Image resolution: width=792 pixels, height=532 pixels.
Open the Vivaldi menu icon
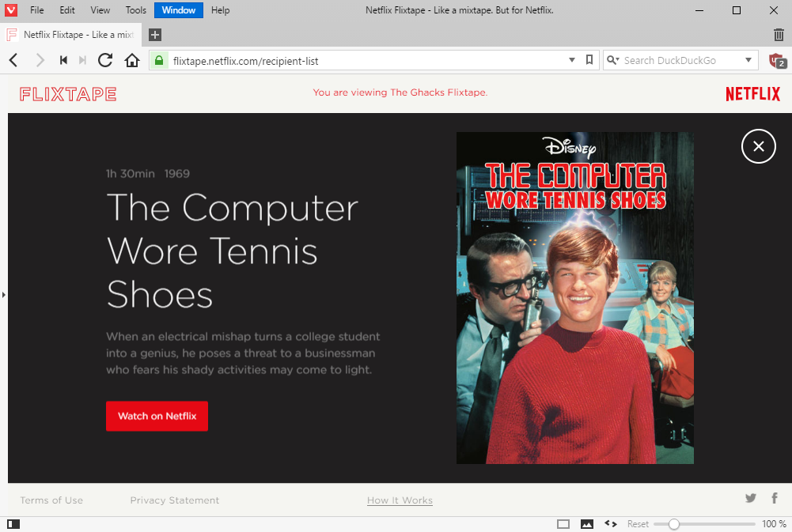pyautogui.click(x=10, y=9)
